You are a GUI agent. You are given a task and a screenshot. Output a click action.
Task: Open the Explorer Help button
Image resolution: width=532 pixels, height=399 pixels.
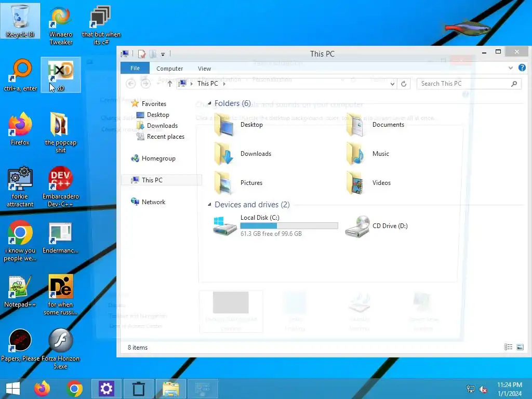pyautogui.click(x=522, y=68)
